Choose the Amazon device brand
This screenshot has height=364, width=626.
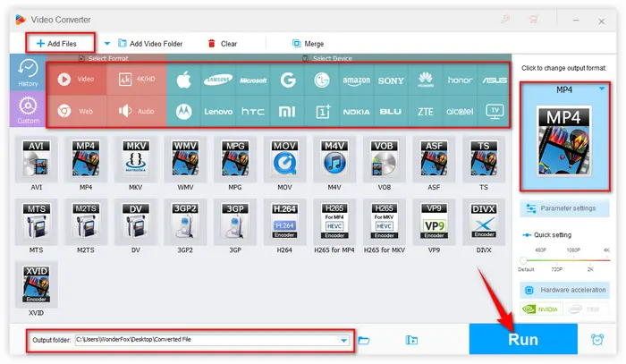pyautogui.click(x=356, y=80)
